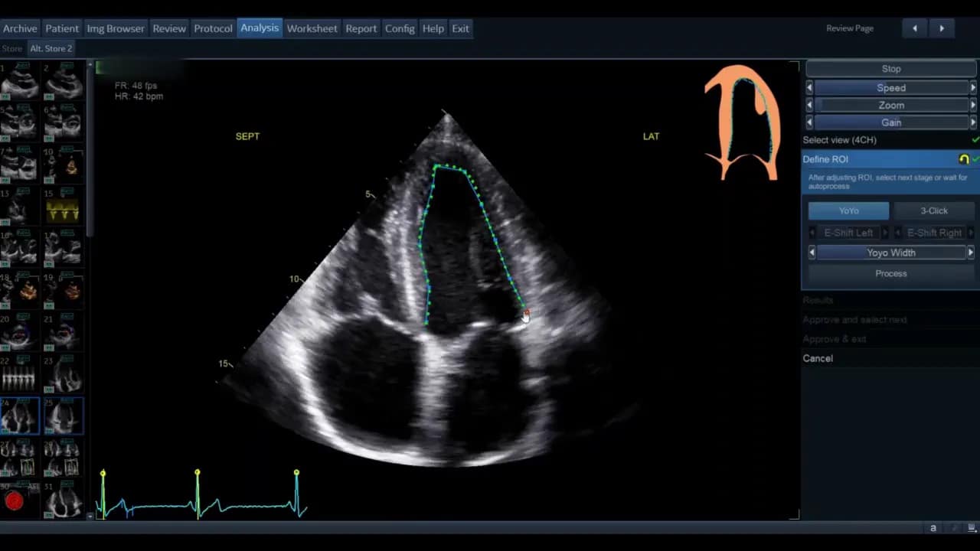The height and width of the screenshot is (551, 980).
Task: Click the left ventricle diagram icon
Action: pyautogui.click(x=741, y=122)
